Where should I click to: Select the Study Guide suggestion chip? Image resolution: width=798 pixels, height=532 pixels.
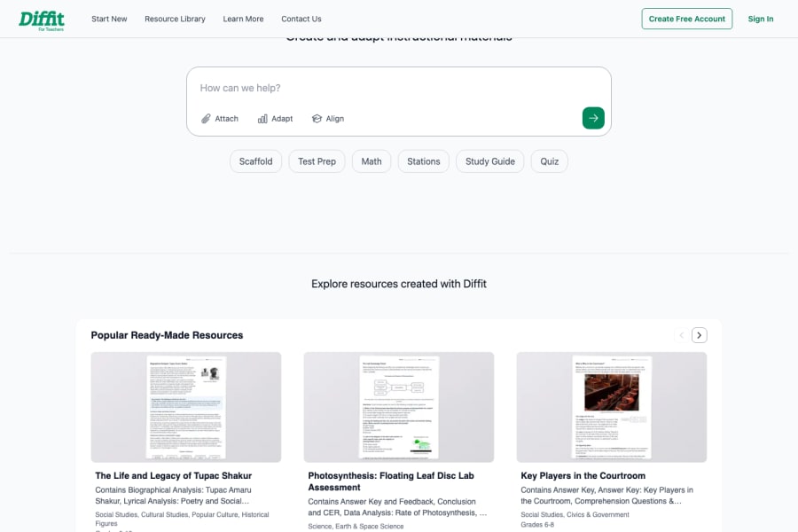pyautogui.click(x=489, y=161)
